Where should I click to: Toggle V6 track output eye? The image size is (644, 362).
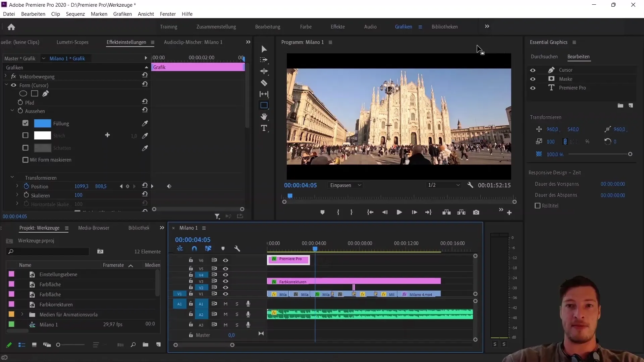click(x=225, y=260)
